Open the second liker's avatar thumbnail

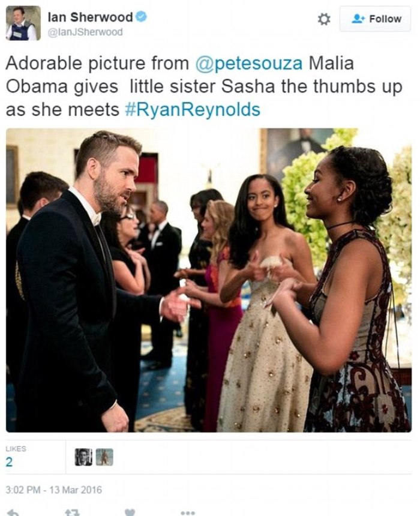pos(104,457)
